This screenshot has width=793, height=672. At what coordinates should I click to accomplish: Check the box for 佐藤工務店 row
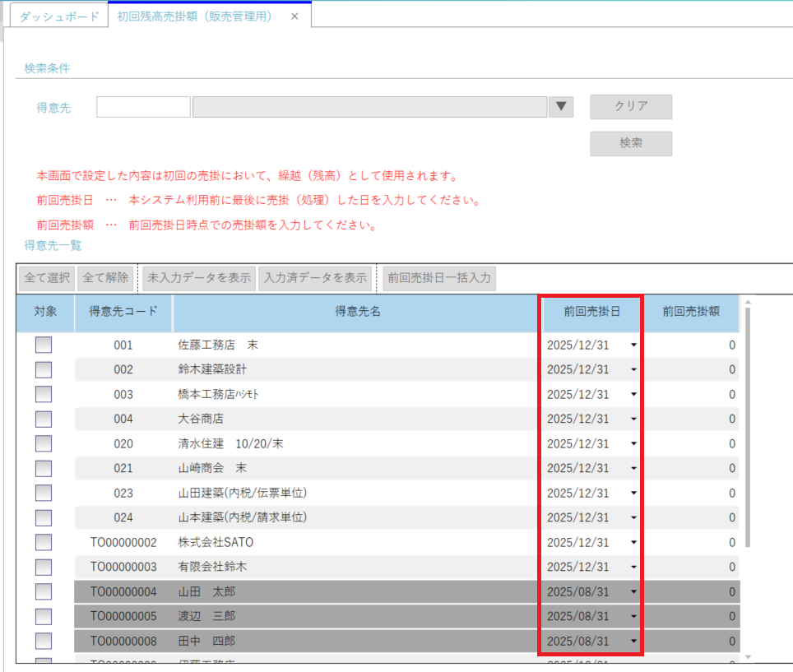pos(44,345)
